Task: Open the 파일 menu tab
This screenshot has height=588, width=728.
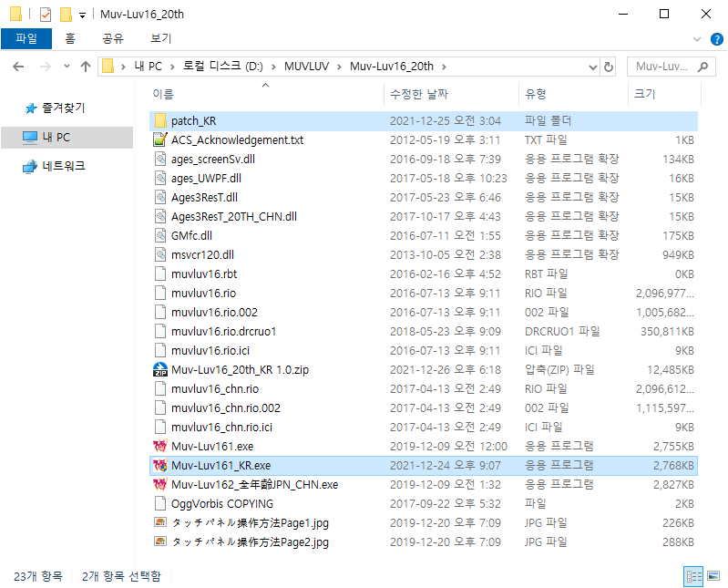Action: tap(26, 38)
